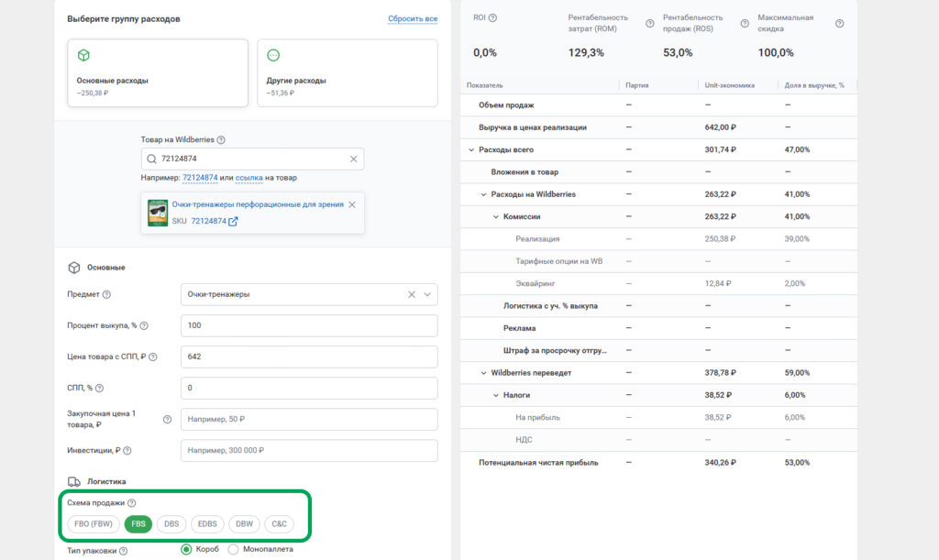
Task: Open help icon beside Закупочная цена
Action: pyautogui.click(x=167, y=420)
